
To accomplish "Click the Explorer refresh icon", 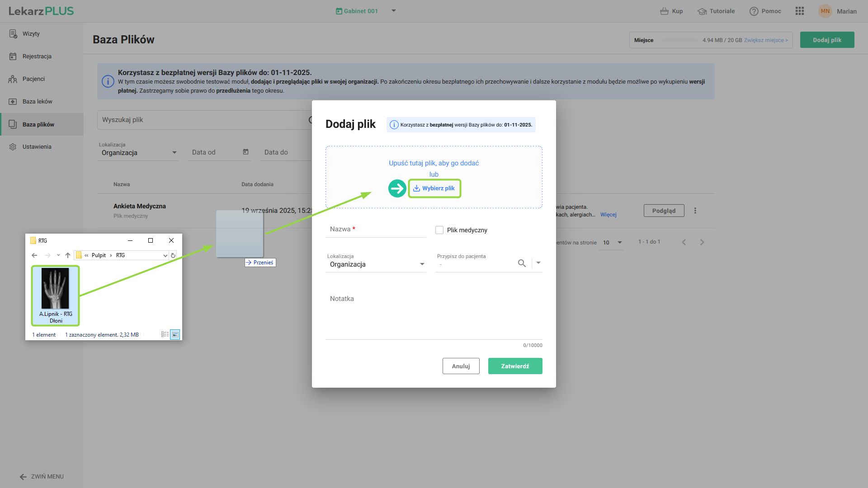I will [x=173, y=255].
